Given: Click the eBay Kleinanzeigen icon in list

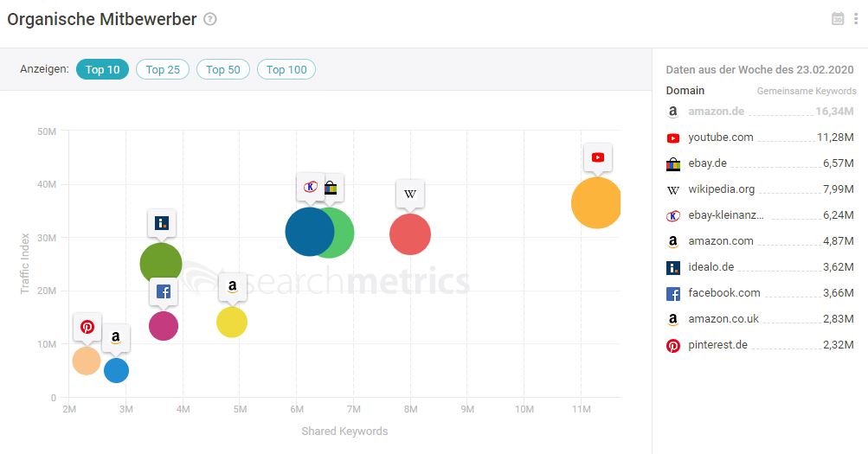Looking at the screenshot, I should click(x=672, y=215).
